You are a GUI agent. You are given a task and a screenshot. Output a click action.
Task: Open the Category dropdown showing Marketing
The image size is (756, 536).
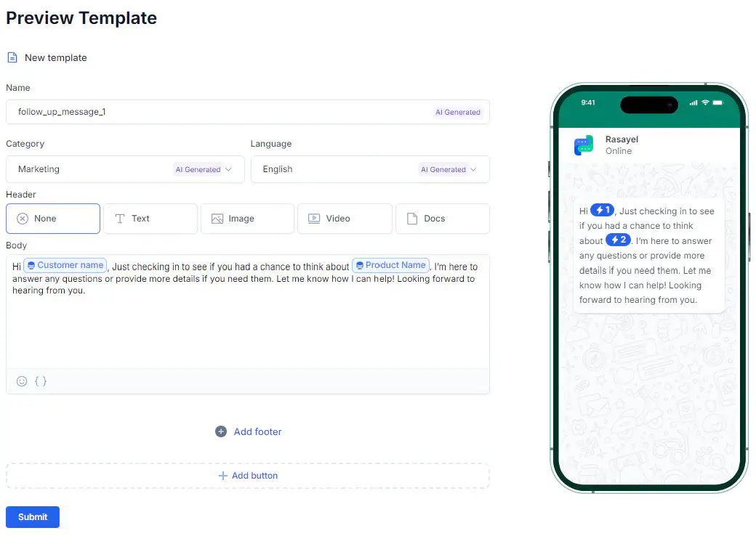[125, 169]
